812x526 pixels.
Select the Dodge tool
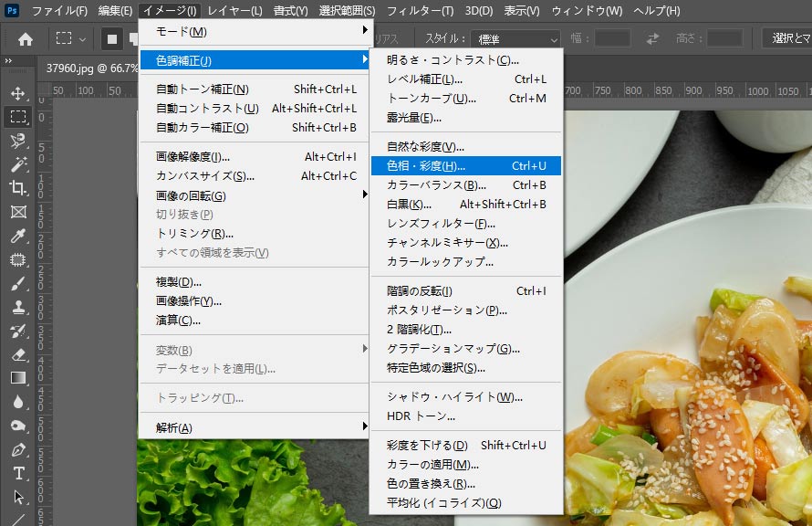point(18,426)
